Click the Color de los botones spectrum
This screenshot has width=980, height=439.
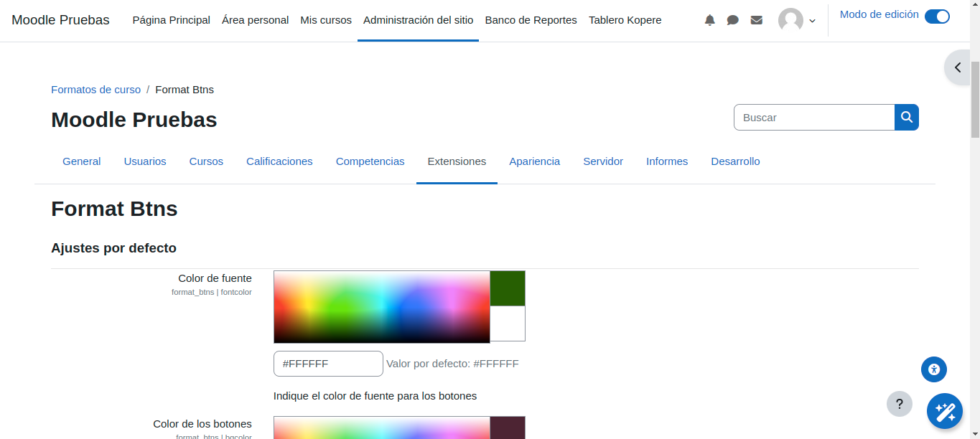[382, 428]
